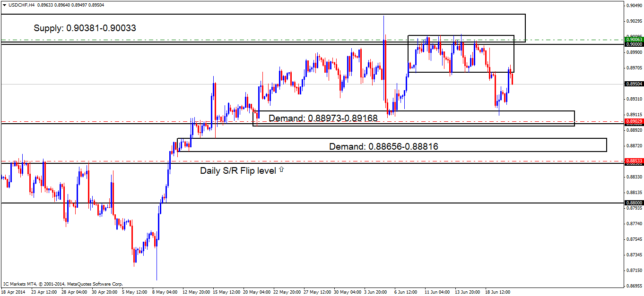Click the black 0.90000 price tag
The width and height of the screenshot is (644, 296).
point(634,44)
